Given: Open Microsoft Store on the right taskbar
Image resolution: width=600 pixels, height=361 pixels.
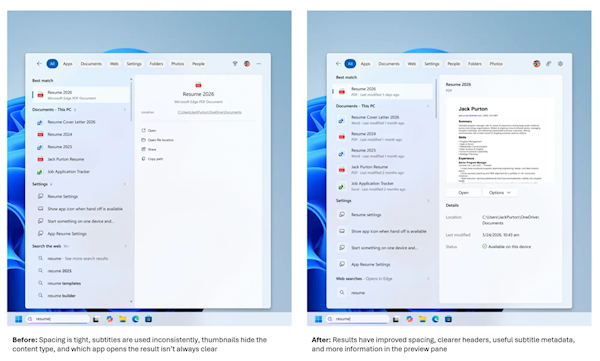Looking at the screenshot, I should click(x=448, y=319).
